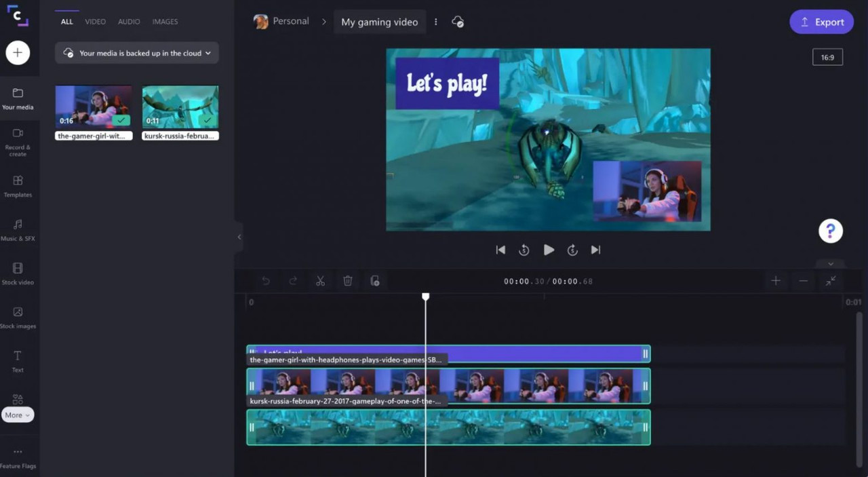
Task: Click the left trim handle of gameplay clip
Action: tap(252, 427)
